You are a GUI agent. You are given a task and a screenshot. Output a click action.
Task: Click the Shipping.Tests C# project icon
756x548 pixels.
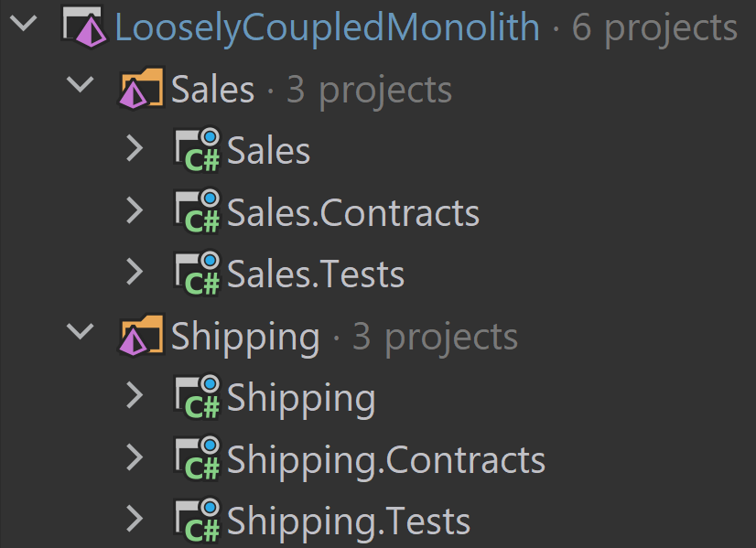click(x=197, y=521)
